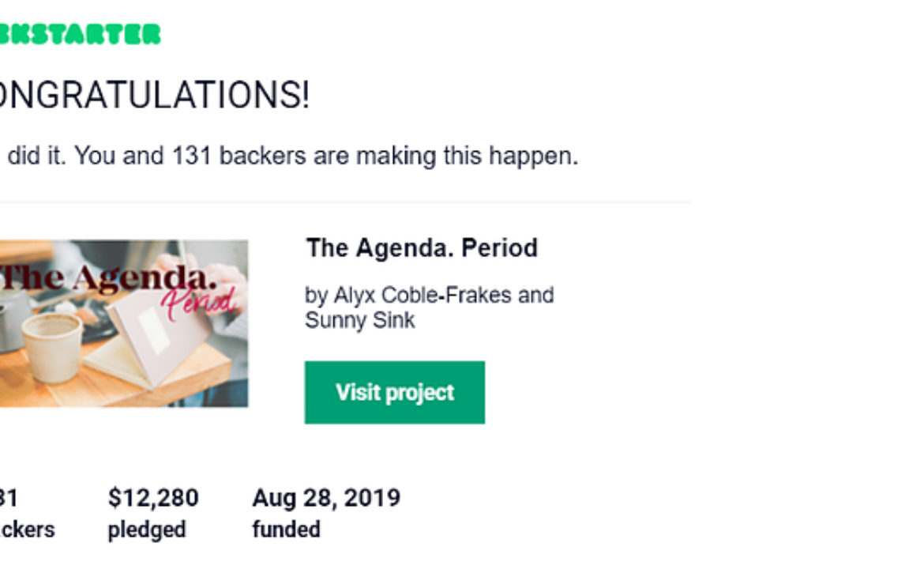
Task: Click the sentence about 131 backers
Action: pos(289,156)
